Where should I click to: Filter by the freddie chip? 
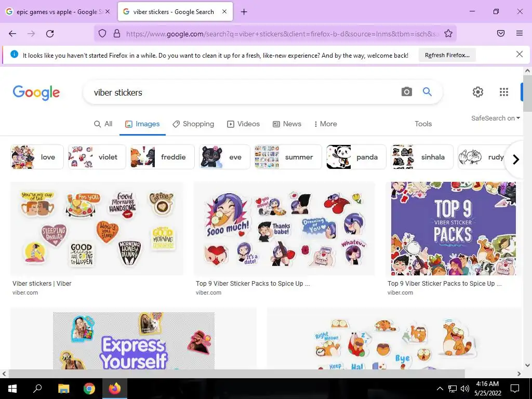pyautogui.click(x=162, y=157)
